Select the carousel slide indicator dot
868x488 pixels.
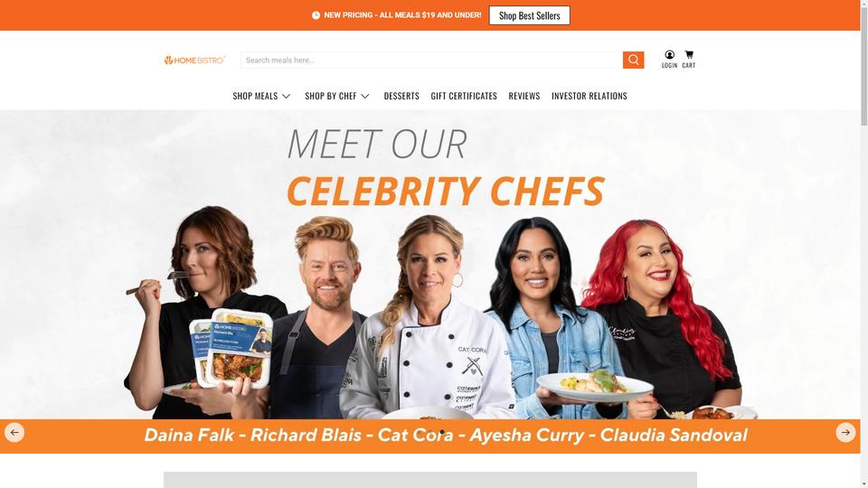[442, 431]
